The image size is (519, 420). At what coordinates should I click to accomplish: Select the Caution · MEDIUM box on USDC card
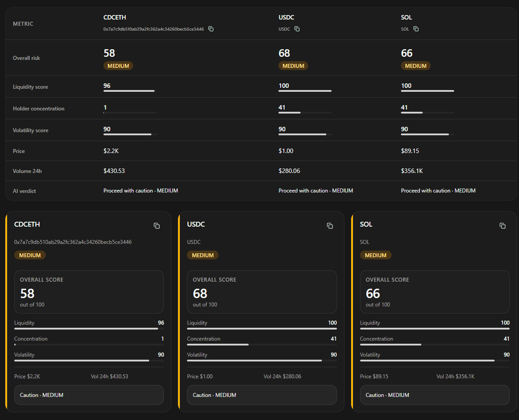[262, 395]
